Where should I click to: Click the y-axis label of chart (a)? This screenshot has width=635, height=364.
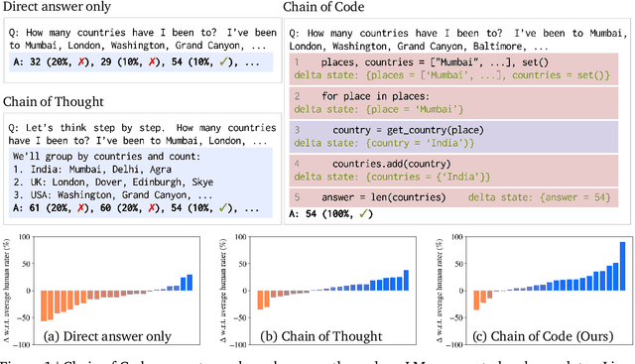(x=7, y=291)
